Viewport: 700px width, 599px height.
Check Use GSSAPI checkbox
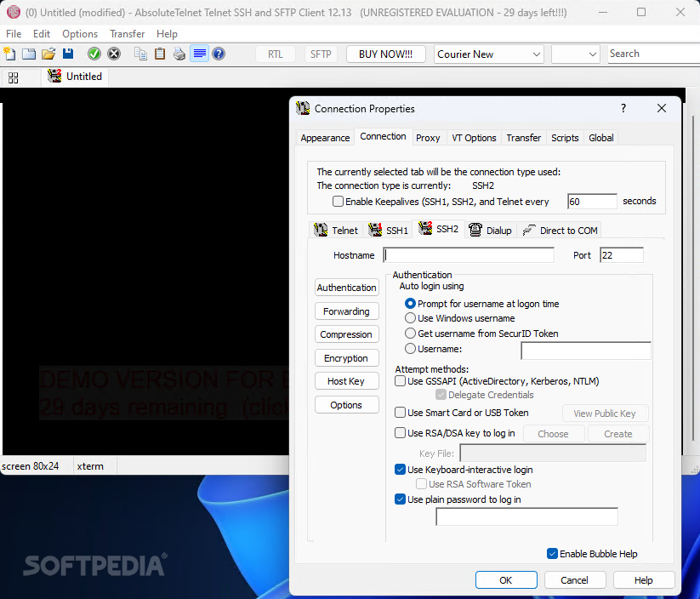coord(400,381)
